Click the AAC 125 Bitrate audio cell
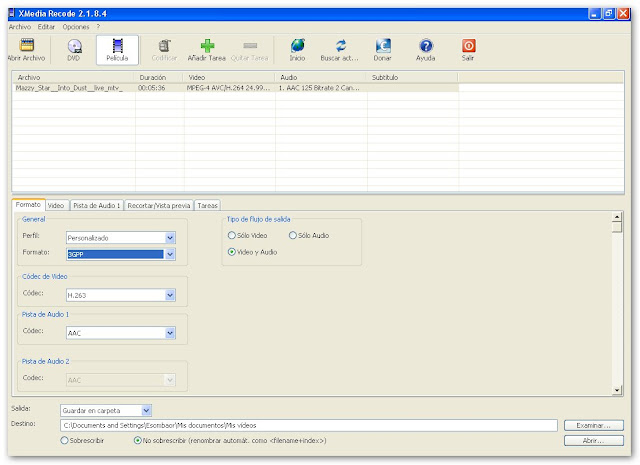The width and height of the screenshot is (640, 465). coord(319,88)
